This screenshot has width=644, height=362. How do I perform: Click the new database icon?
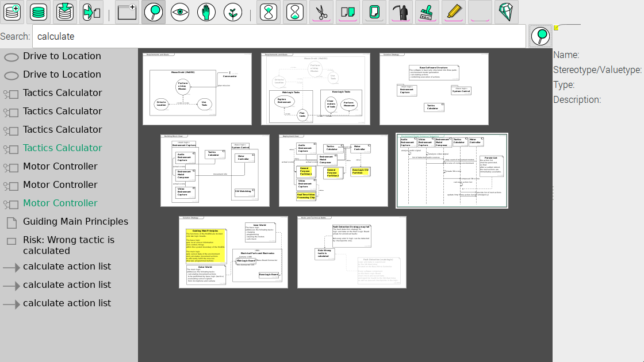coord(12,11)
